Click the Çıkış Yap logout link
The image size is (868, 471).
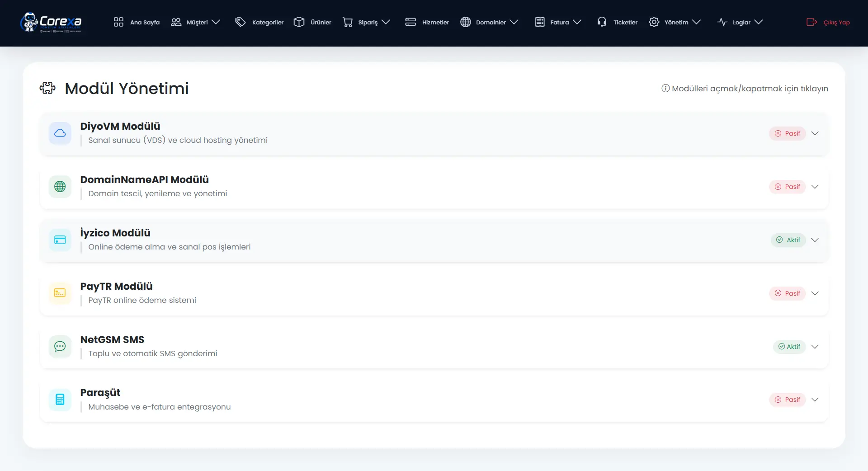[828, 22]
